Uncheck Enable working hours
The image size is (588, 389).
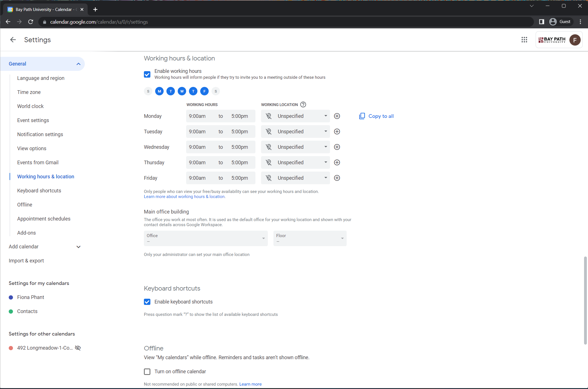point(147,74)
